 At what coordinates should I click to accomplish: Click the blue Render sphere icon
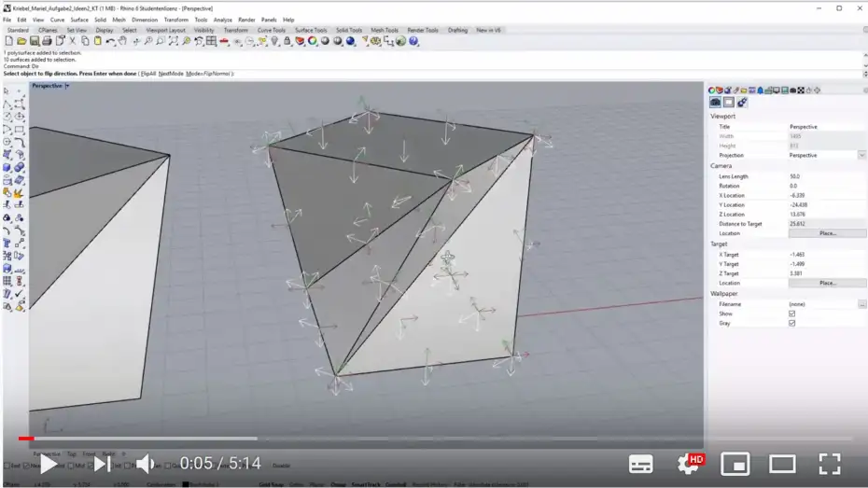pyautogui.click(x=350, y=41)
